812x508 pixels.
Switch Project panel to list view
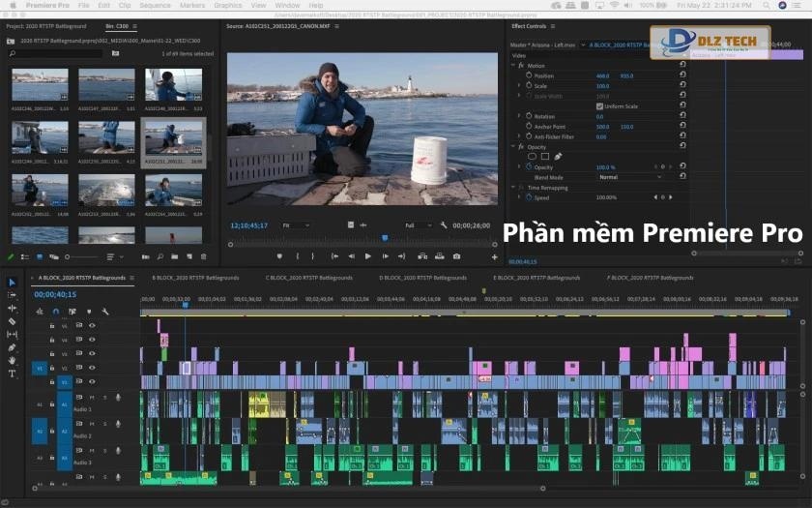[x=24, y=257]
